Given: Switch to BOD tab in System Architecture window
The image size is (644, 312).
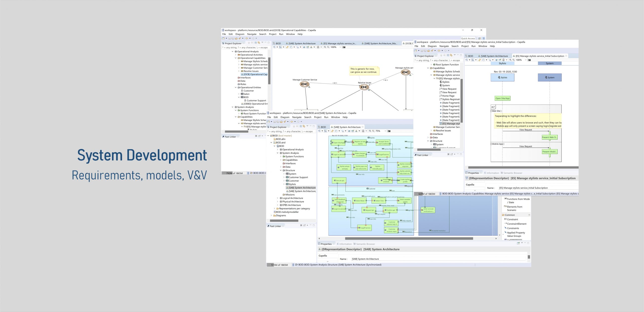Looking at the screenshot, I should click(x=322, y=127).
